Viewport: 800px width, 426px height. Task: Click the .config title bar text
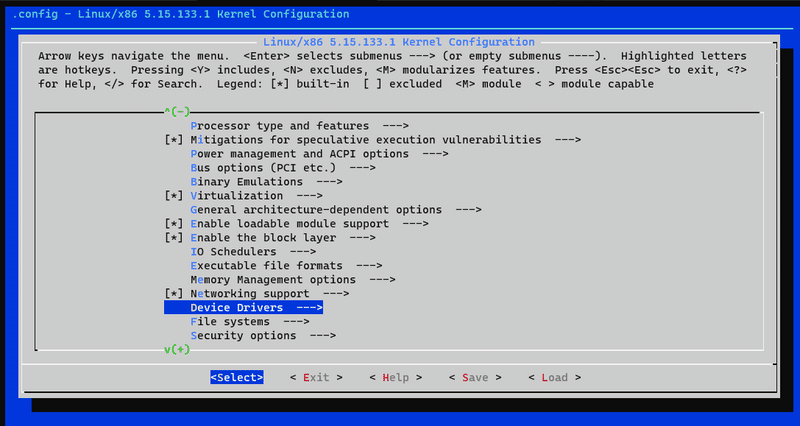181,14
